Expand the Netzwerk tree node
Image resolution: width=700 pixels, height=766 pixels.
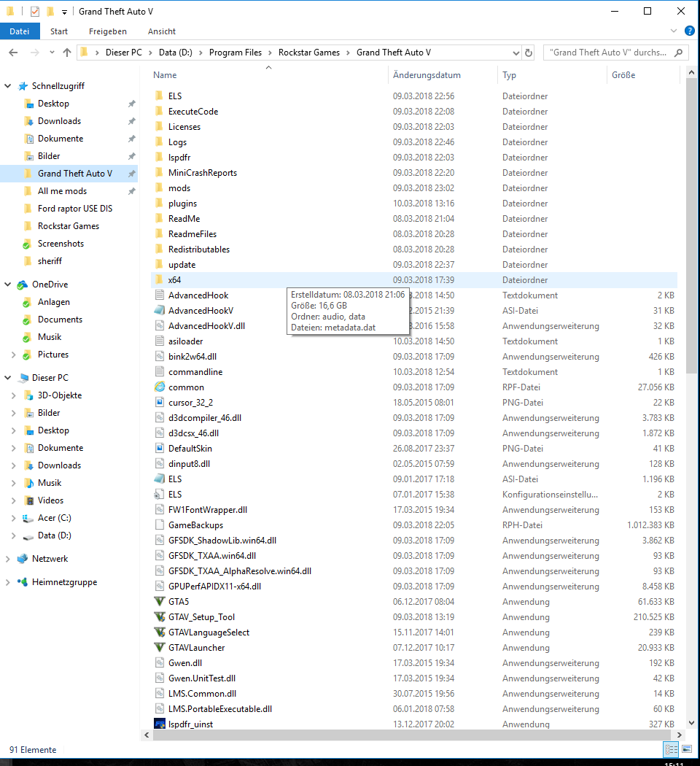(8, 558)
